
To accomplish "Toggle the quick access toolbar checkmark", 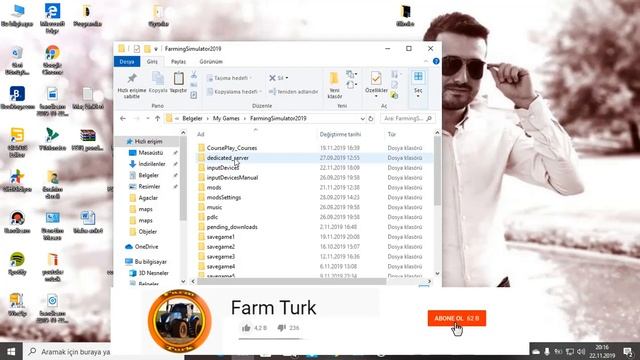I will point(137,49).
